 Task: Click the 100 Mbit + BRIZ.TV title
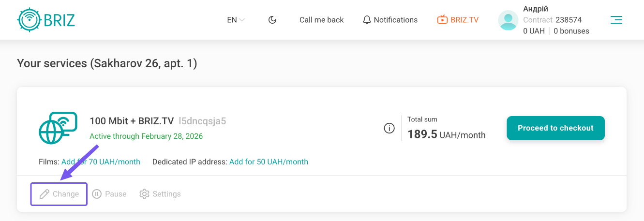click(132, 121)
